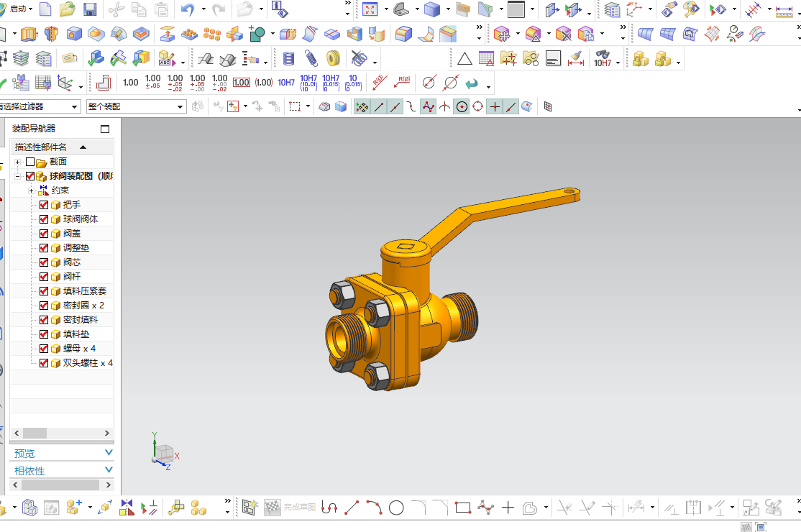Viewport: 801px width, 532px height.
Task: Click the New file icon
Action: point(45,9)
